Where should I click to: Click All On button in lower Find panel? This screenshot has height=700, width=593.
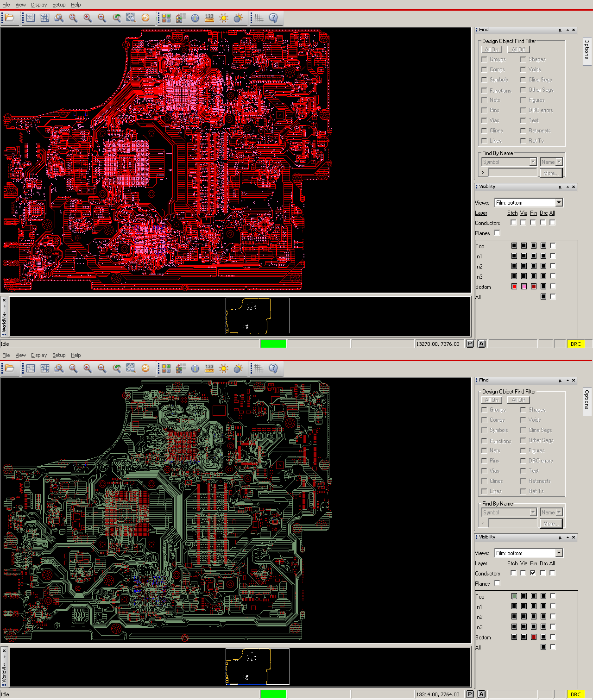tap(492, 400)
